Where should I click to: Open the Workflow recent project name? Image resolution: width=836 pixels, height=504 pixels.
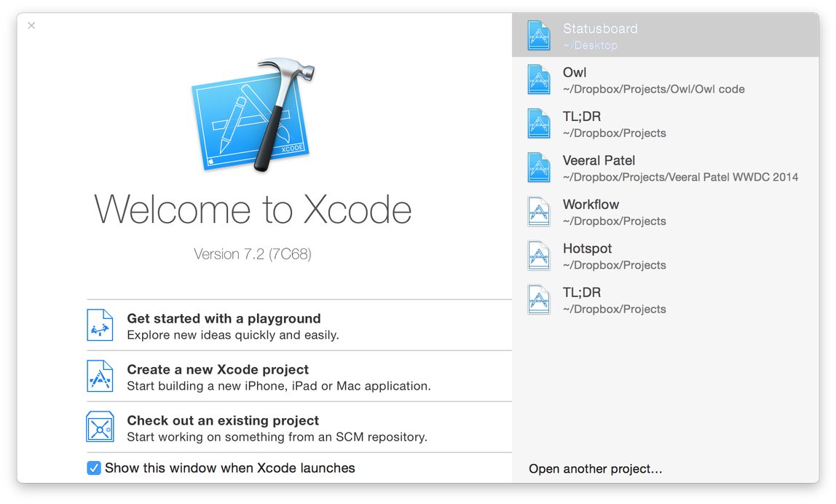[591, 204]
